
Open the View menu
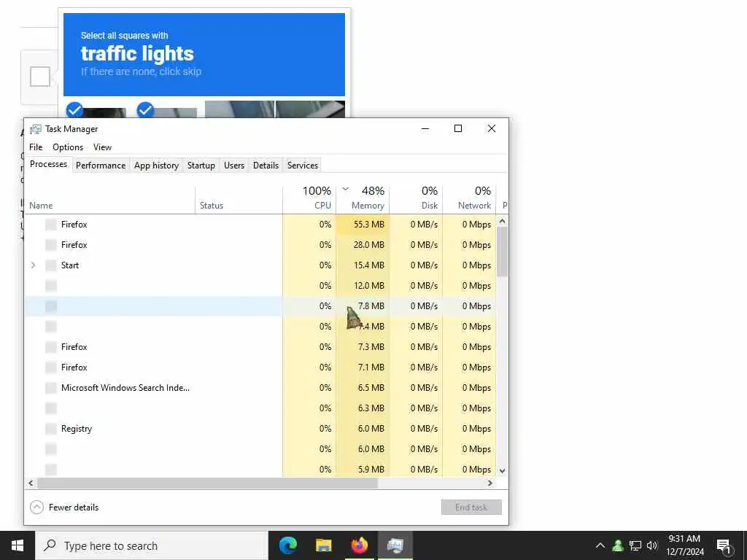[x=102, y=147]
